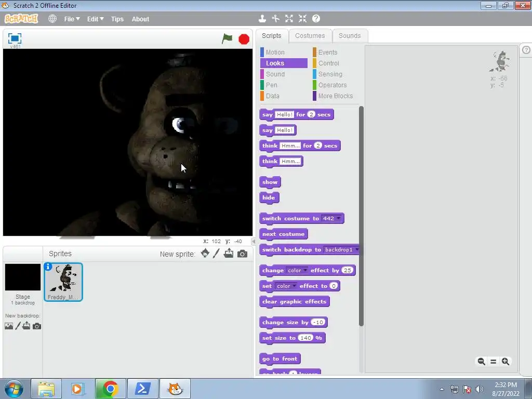Open the help panel question mark
532x399 pixels.
click(x=526, y=50)
